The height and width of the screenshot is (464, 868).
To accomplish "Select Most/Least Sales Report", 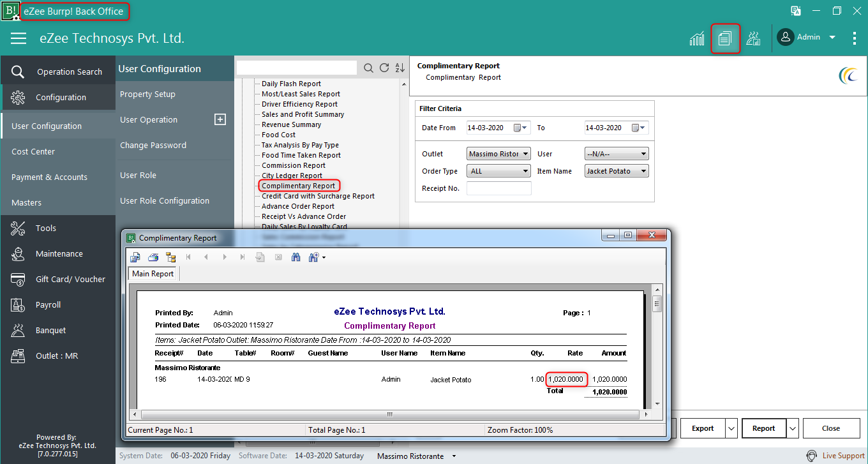I will (301, 94).
